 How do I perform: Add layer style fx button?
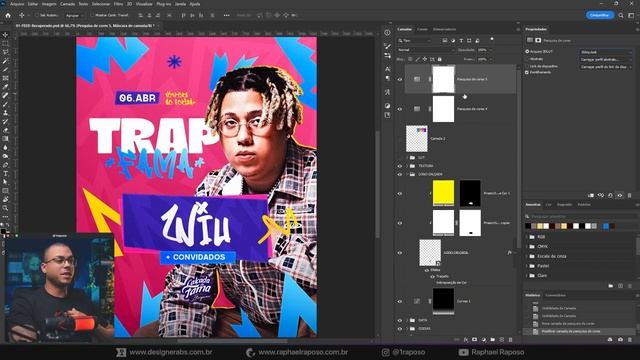click(x=466, y=340)
